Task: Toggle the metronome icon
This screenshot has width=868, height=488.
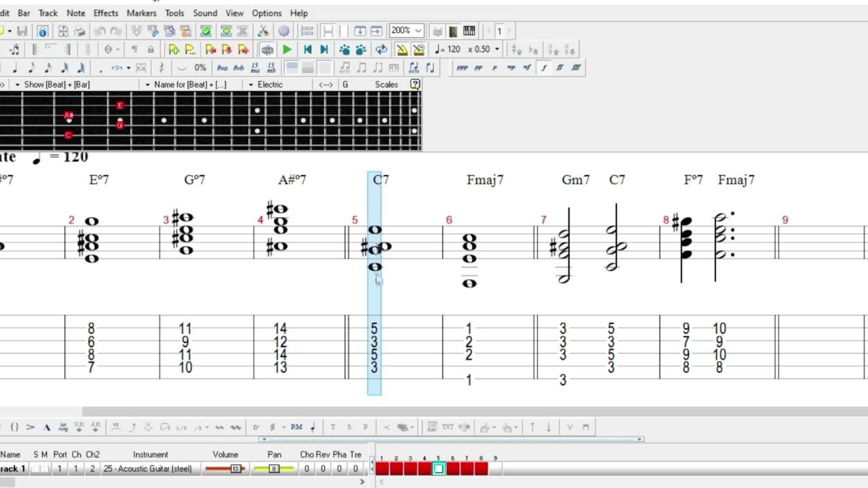Action: 402,49
